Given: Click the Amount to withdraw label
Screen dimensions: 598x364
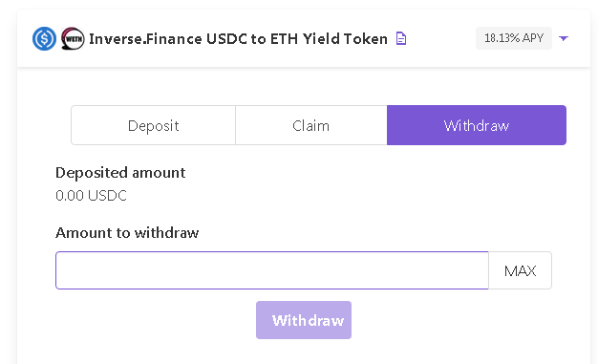Looking at the screenshot, I should point(127,233).
